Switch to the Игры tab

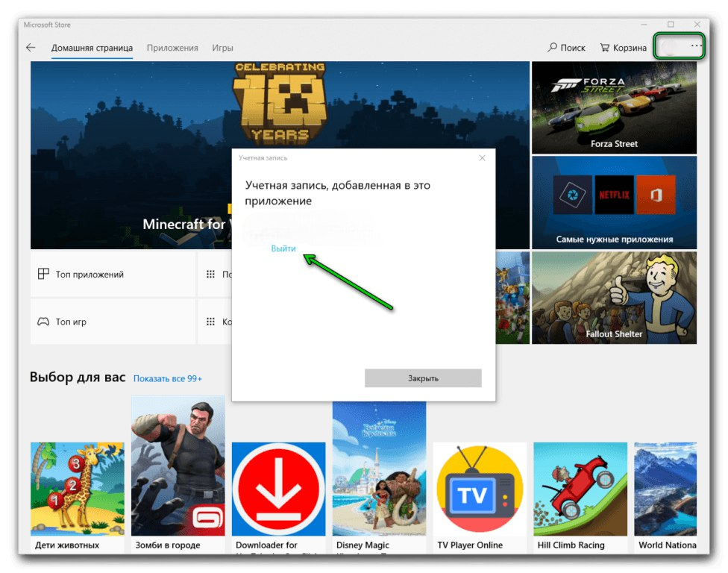tap(222, 48)
